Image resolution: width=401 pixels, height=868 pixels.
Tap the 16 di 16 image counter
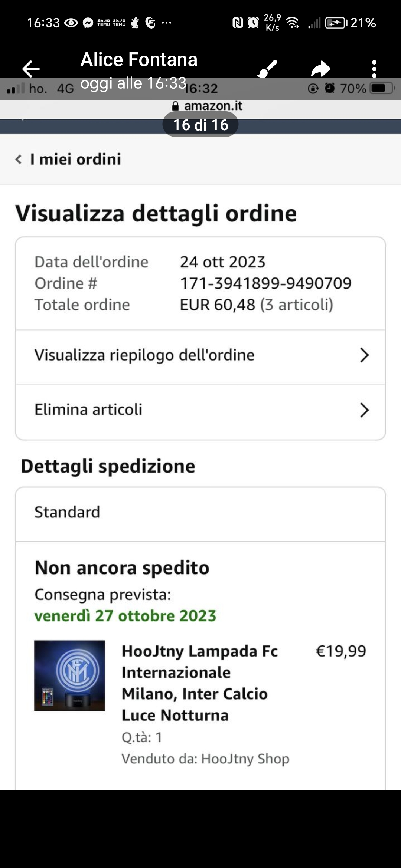[x=200, y=125]
